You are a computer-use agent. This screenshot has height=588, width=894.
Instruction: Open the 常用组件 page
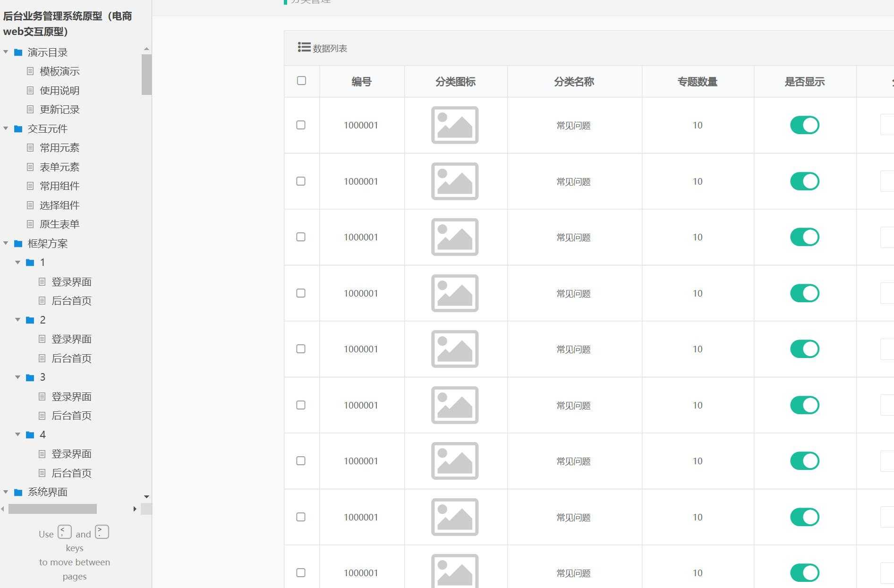click(60, 186)
